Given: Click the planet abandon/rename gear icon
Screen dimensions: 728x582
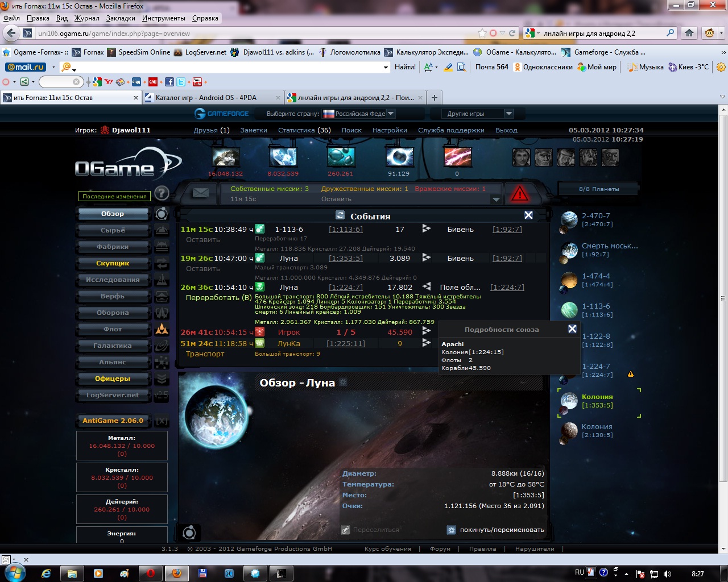Looking at the screenshot, I should pos(452,530).
